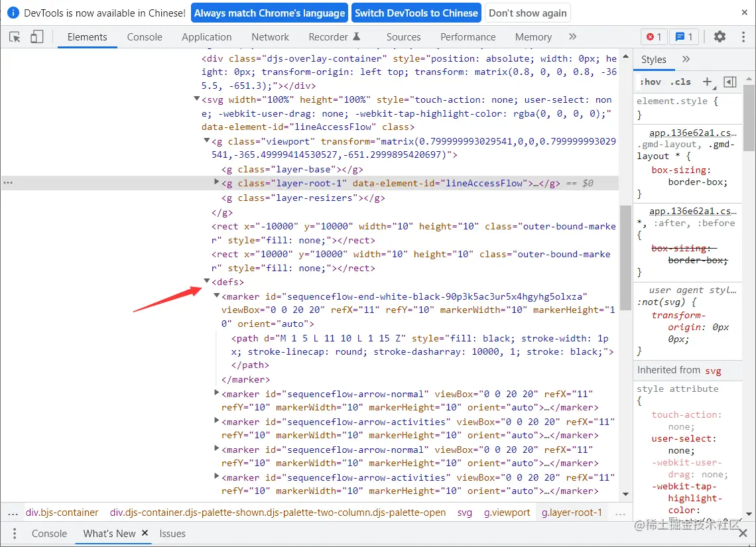Image resolution: width=756 pixels, height=547 pixels.
Task: Collapse the sequenceflow-end-white-black marker node
Action: (216, 296)
